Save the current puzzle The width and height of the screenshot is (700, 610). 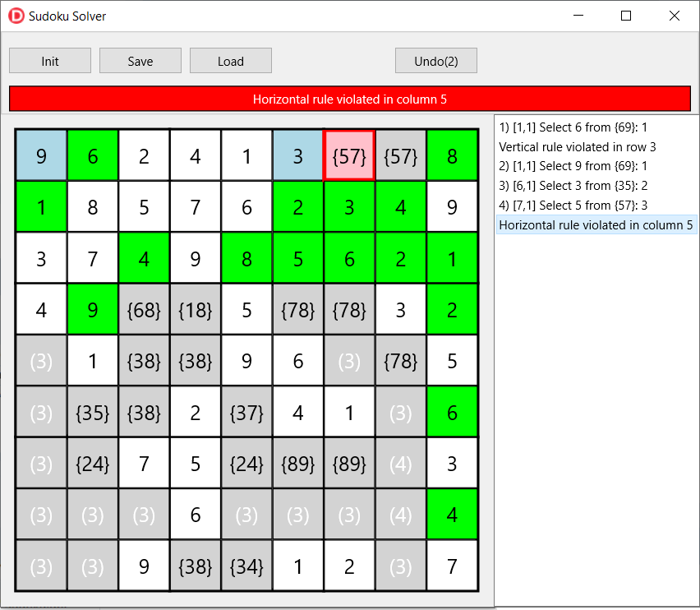140,61
